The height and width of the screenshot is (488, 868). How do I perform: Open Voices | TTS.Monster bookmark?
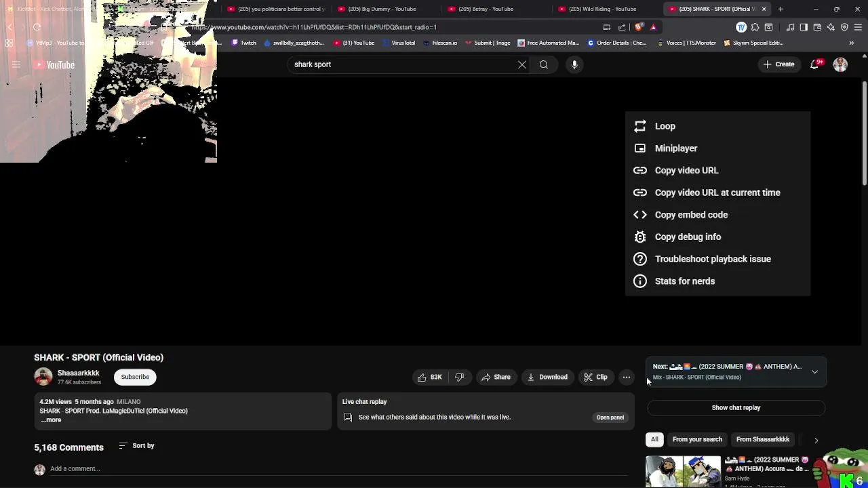coord(686,43)
